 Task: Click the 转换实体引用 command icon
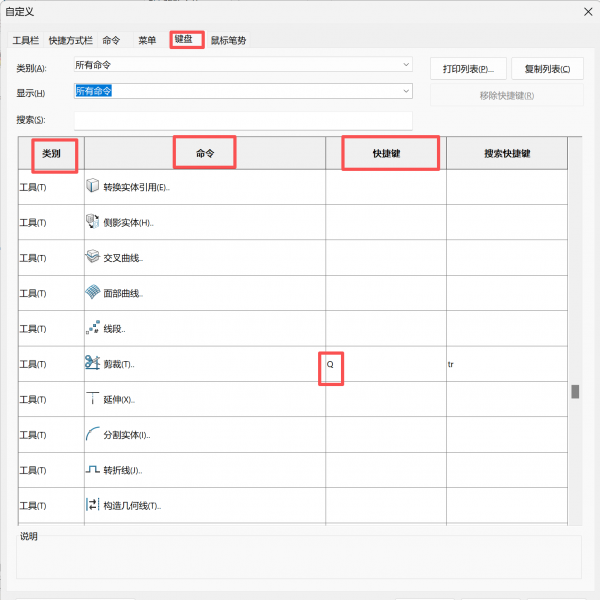click(x=92, y=186)
